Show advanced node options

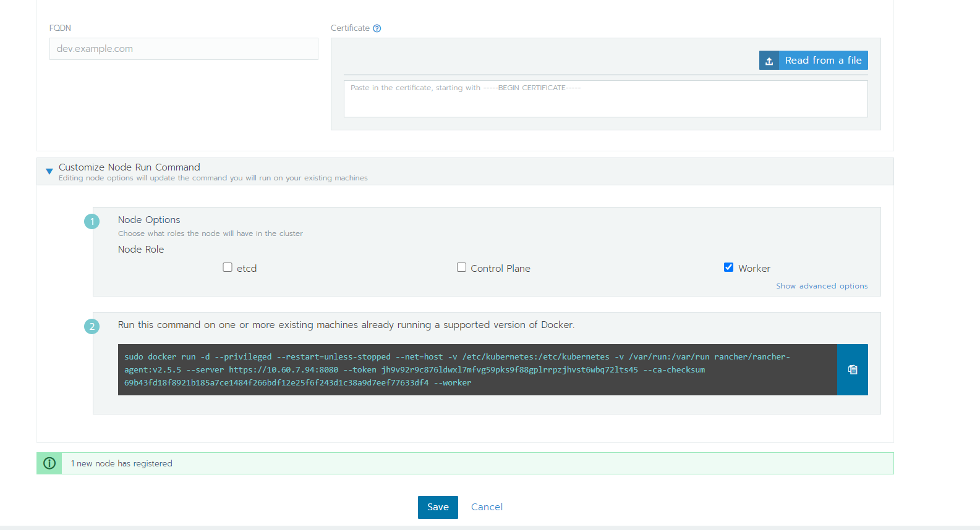click(x=822, y=286)
